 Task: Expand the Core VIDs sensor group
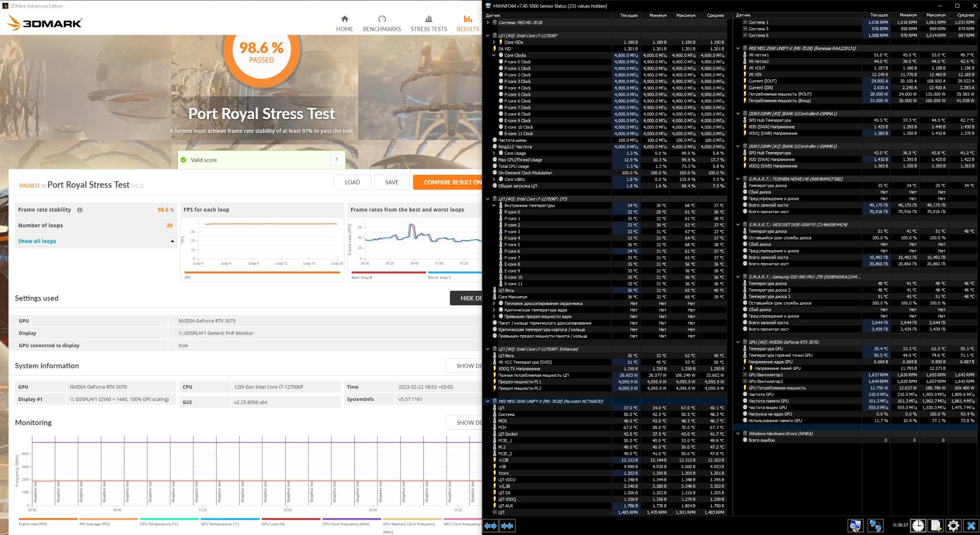pos(494,42)
